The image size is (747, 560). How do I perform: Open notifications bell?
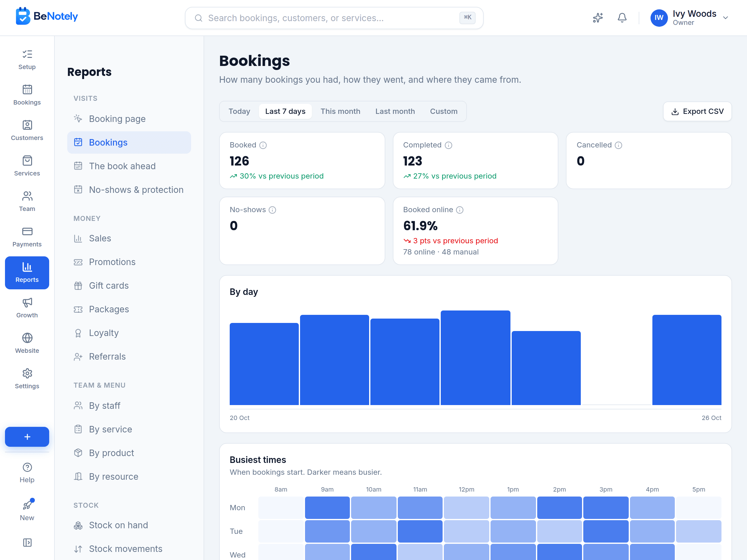click(622, 18)
